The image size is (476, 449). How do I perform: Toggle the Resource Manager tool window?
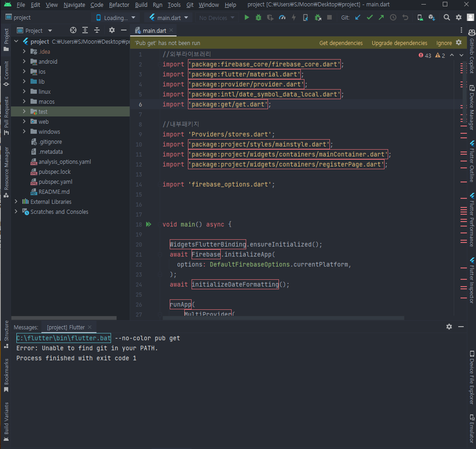(6, 172)
